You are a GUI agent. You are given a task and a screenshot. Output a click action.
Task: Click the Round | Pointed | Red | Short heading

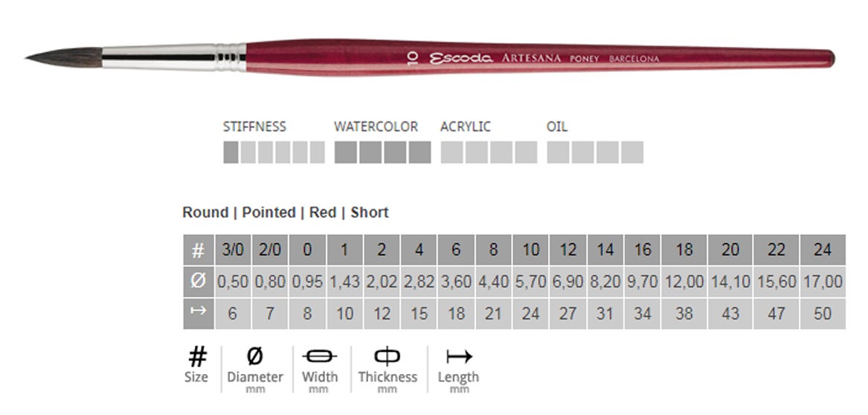pos(286,213)
